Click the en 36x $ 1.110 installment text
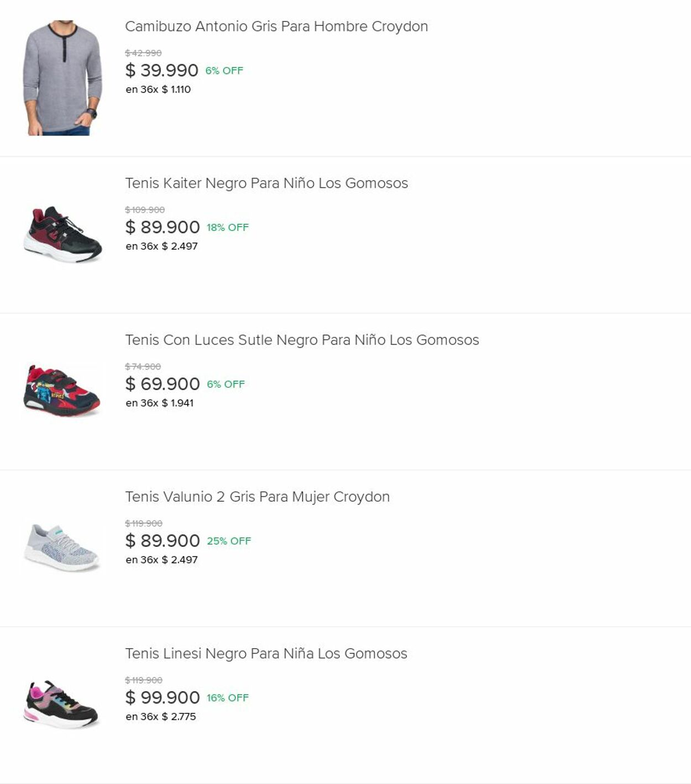The width and height of the screenshot is (691, 784). pyautogui.click(x=158, y=90)
